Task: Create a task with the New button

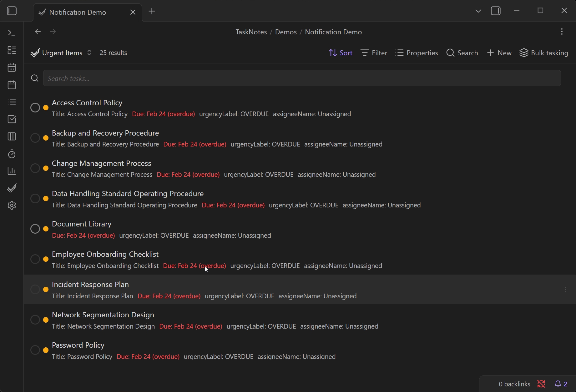Action: 499,52
